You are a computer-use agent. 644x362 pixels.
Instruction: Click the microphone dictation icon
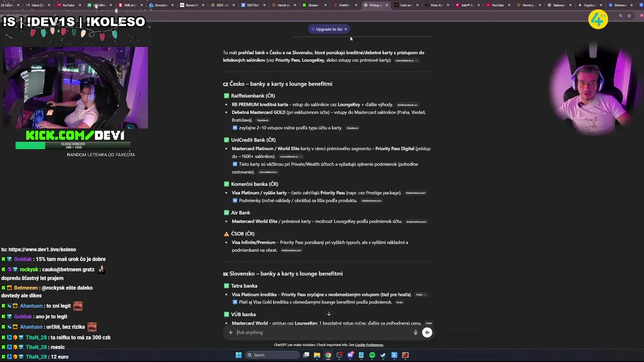tap(416, 332)
